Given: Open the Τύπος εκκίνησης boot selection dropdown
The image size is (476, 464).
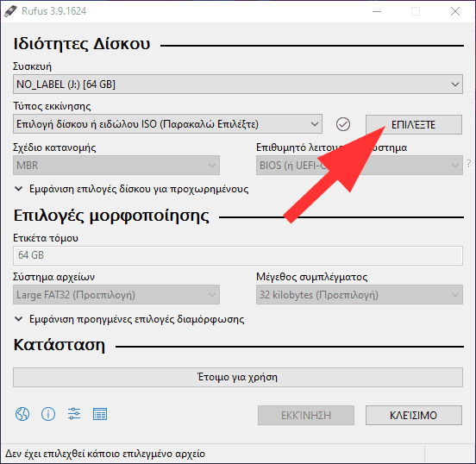Looking at the screenshot, I should point(167,124).
